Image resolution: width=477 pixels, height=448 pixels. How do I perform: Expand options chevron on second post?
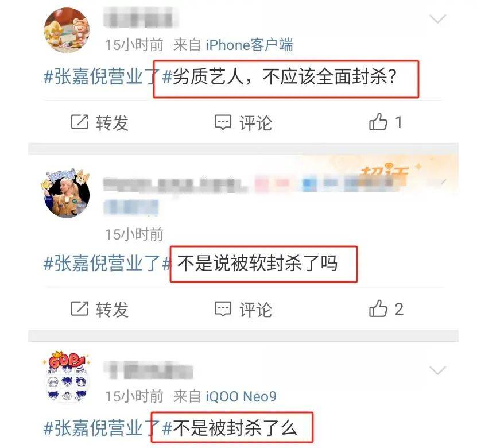pyautogui.click(x=443, y=181)
